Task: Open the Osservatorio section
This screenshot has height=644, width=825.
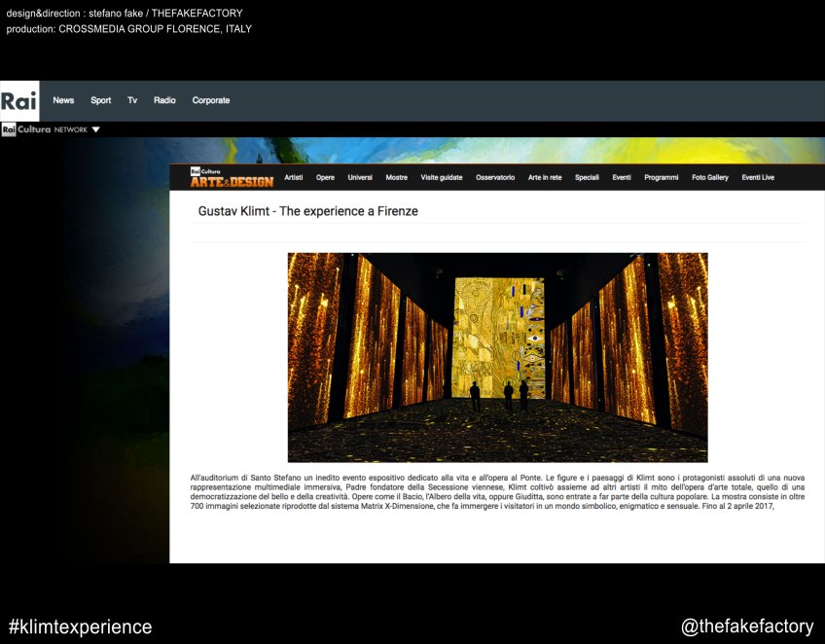Action: 495,178
